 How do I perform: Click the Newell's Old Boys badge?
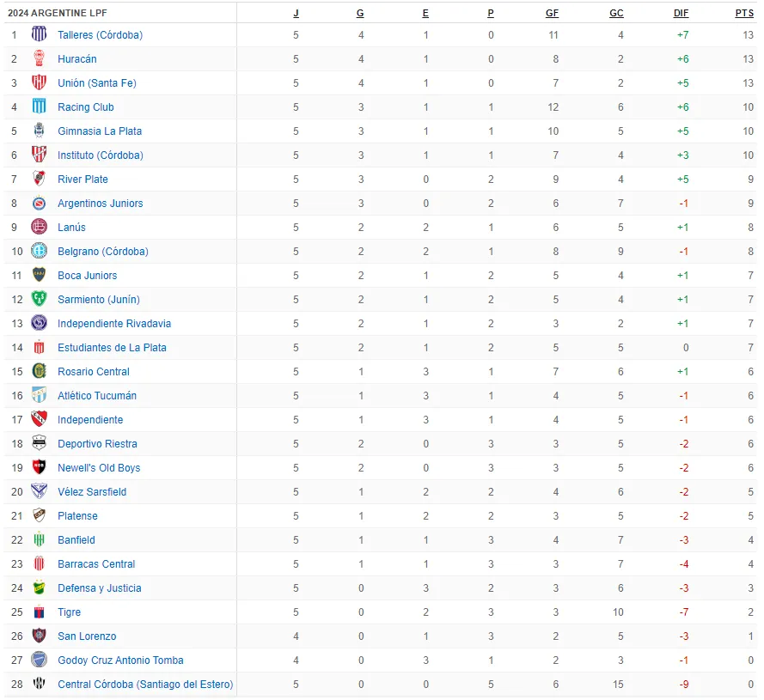coord(39,468)
